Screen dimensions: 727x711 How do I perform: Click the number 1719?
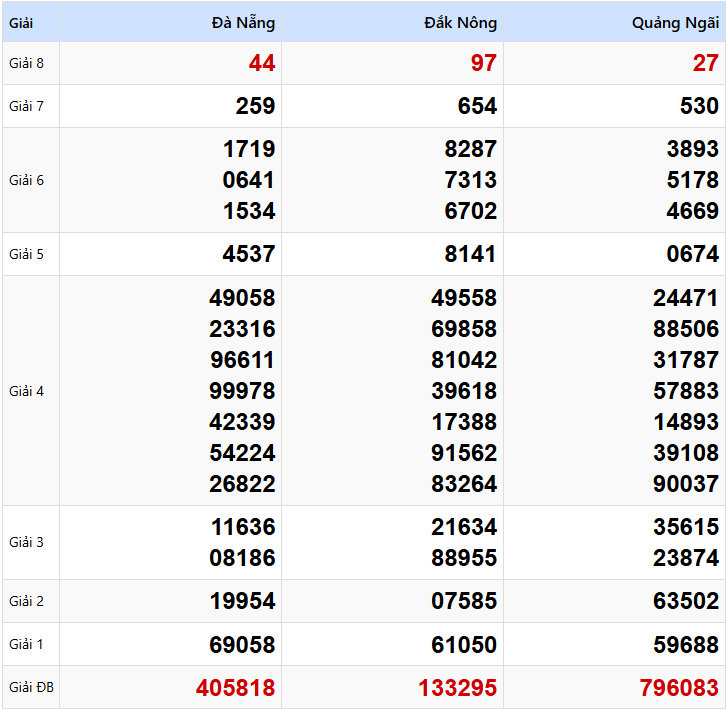tap(249, 149)
